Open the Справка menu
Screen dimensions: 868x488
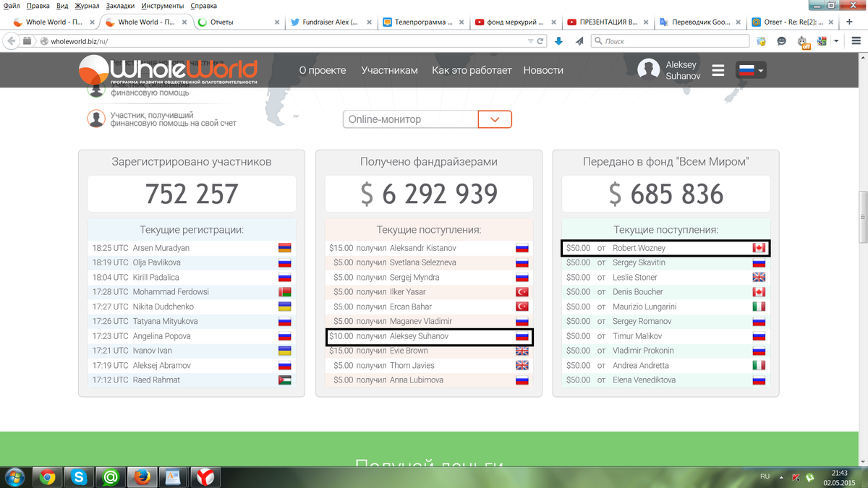pos(204,6)
